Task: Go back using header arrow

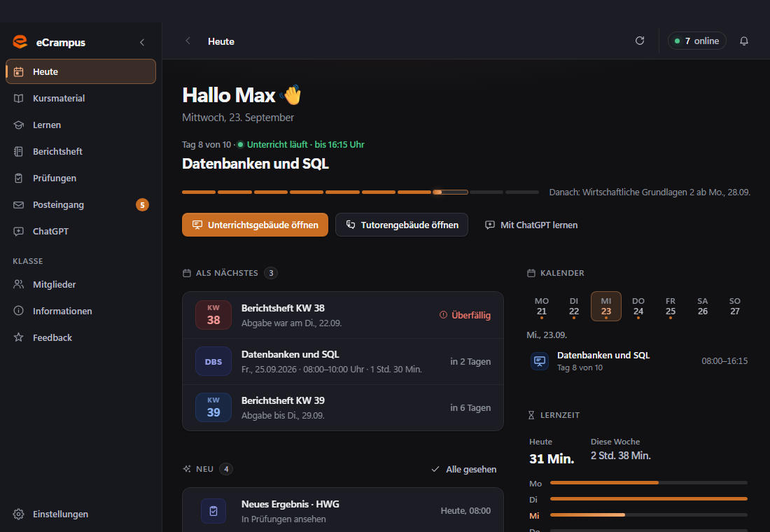Action: [188, 41]
